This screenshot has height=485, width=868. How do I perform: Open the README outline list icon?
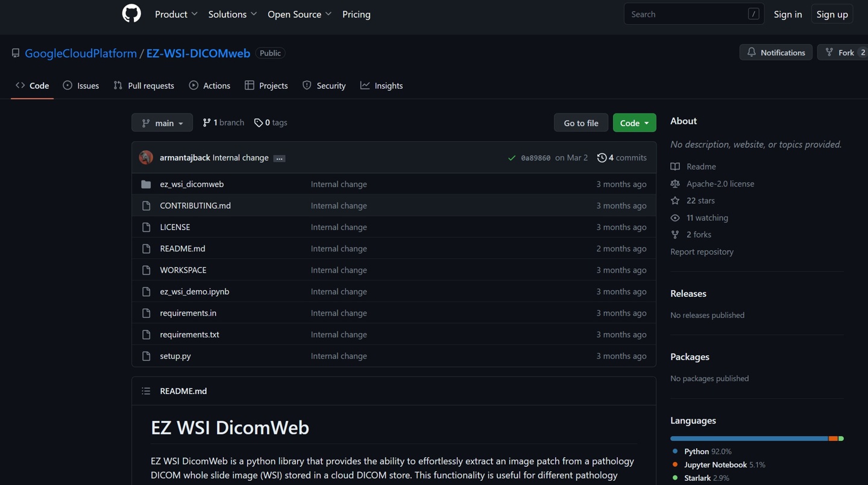[x=146, y=391]
